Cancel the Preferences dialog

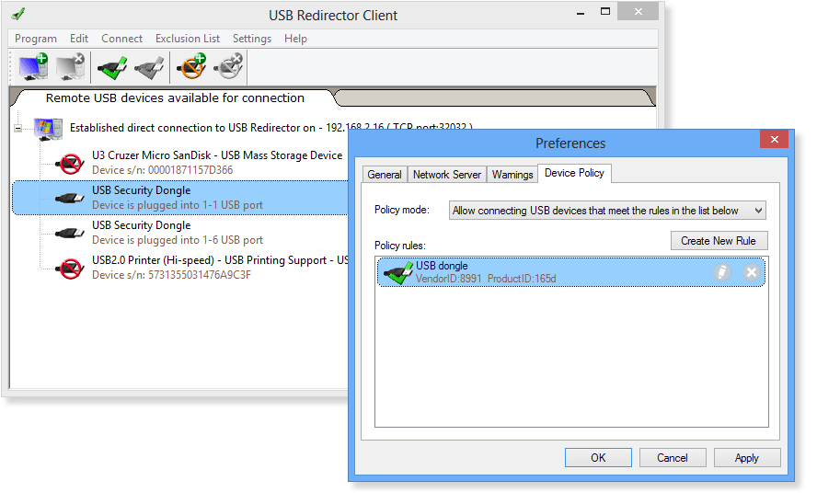[x=673, y=458]
